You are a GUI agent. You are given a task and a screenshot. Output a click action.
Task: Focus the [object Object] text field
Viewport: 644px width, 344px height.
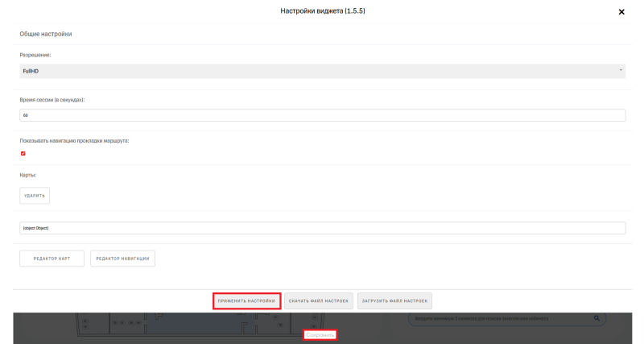pos(322,228)
